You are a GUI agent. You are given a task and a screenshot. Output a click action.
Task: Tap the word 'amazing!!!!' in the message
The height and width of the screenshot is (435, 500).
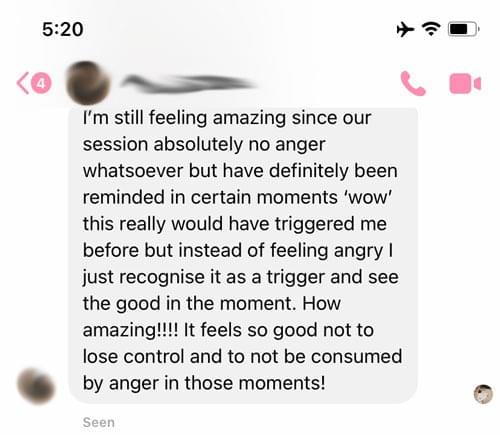point(131,330)
